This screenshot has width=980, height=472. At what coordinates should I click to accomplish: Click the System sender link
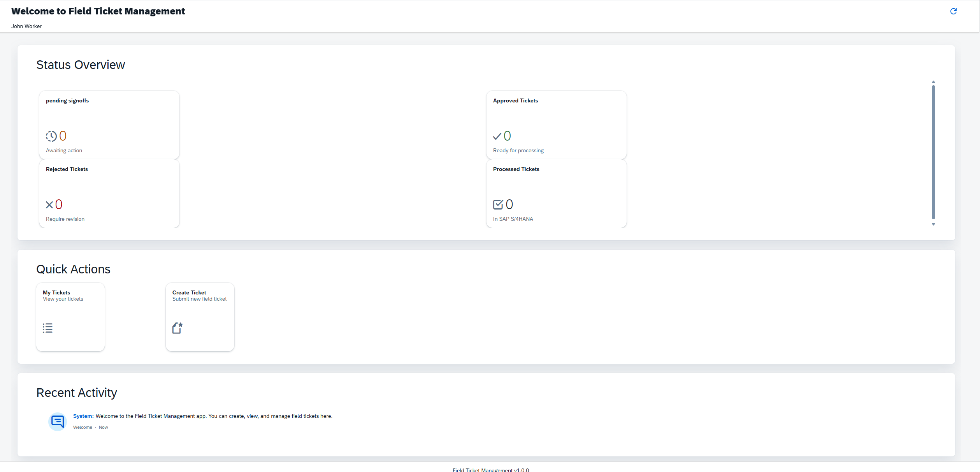[x=83, y=416]
